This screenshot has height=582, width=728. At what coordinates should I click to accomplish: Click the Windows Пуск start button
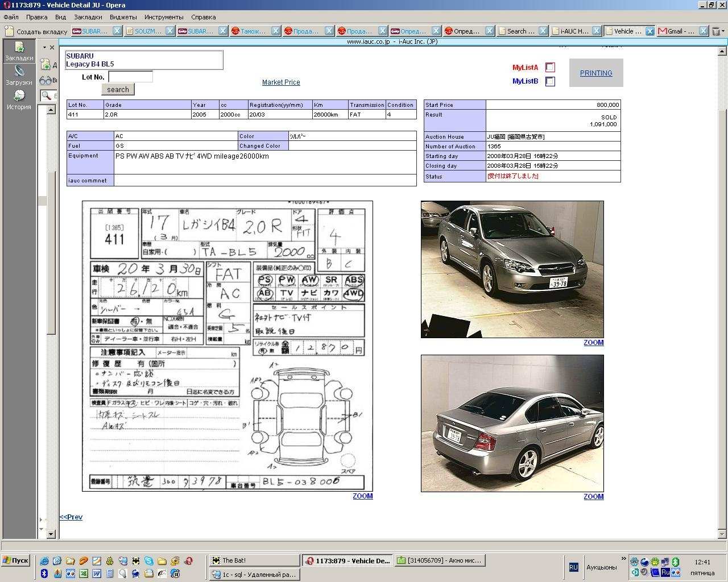15,560
